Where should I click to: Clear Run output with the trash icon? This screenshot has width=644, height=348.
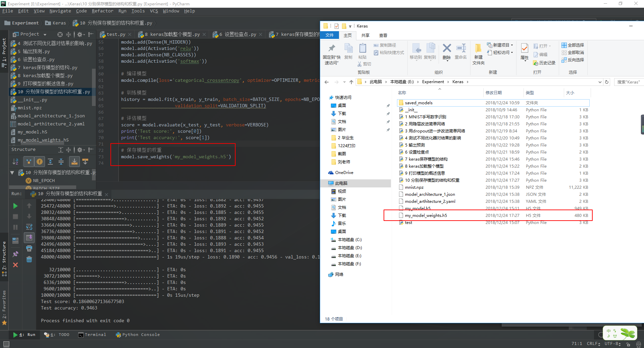pyautogui.click(x=29, y=259)
